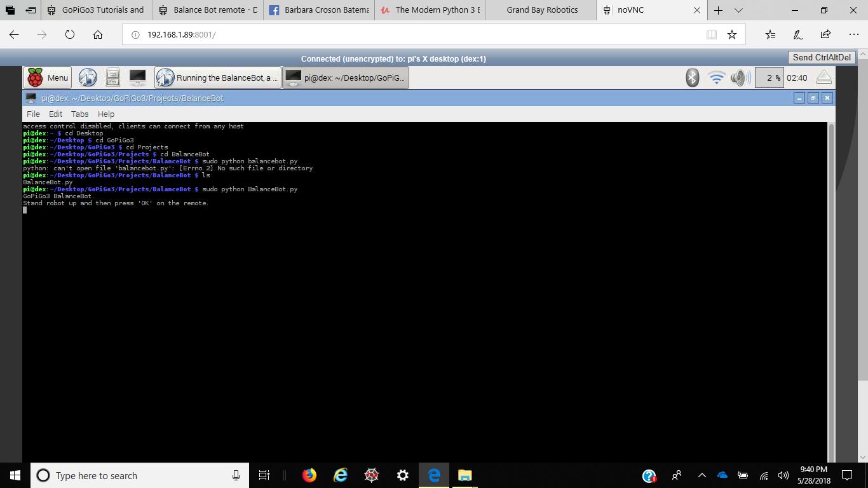Add page to favorites star icon
The height and width of the screenshot is (488, 868).
(x=732, y=34)
